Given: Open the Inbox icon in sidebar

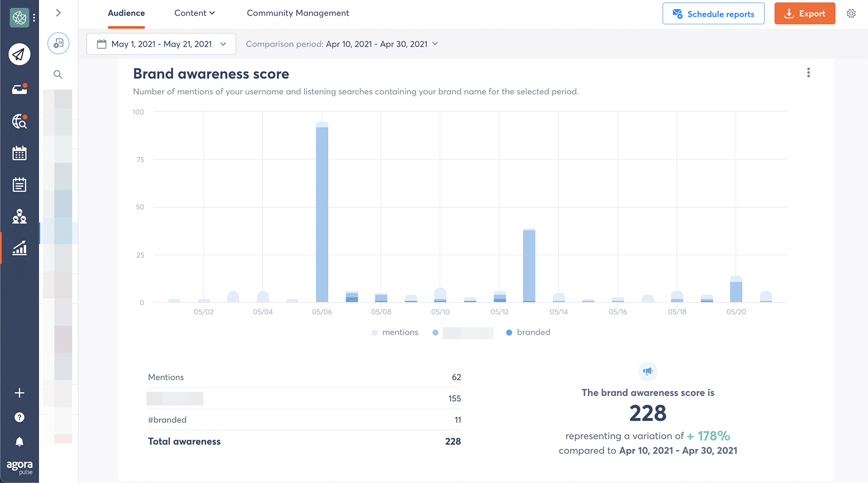Looking at the screenshot, I should (20, 90).
